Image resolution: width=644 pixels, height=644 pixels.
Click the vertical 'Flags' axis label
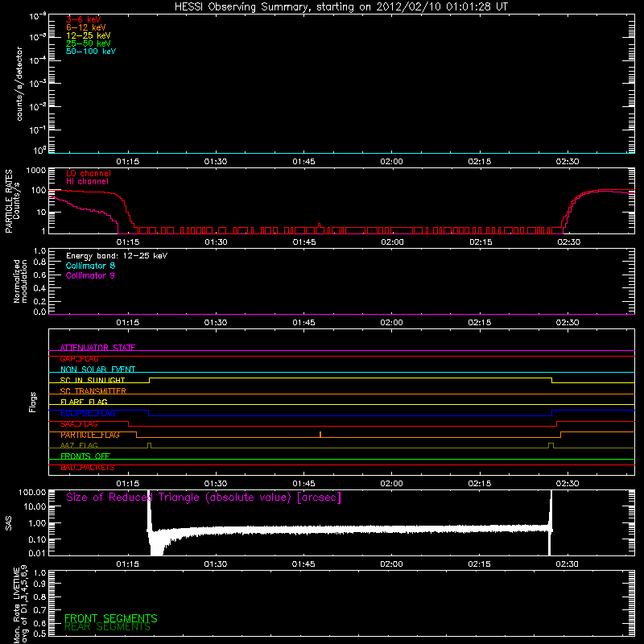pos(33,402)
